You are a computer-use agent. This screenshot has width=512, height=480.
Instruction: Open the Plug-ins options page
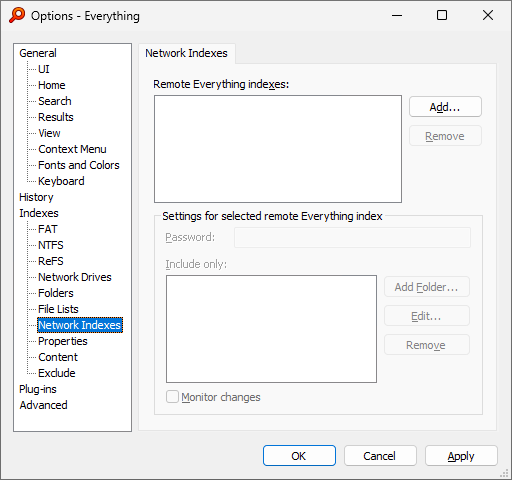coord(38,389)
